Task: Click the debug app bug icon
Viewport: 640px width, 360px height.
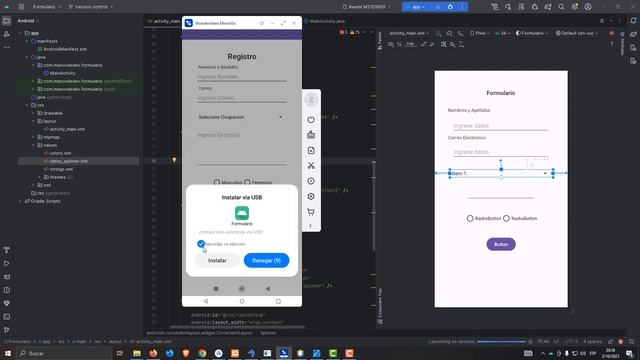Action: [x=450, y=7]
